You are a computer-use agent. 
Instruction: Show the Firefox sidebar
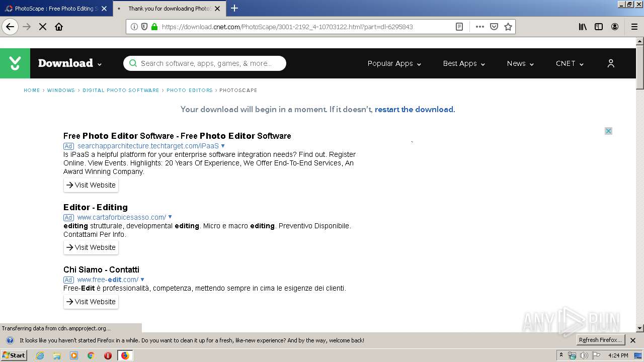click(x=599, y=27)
